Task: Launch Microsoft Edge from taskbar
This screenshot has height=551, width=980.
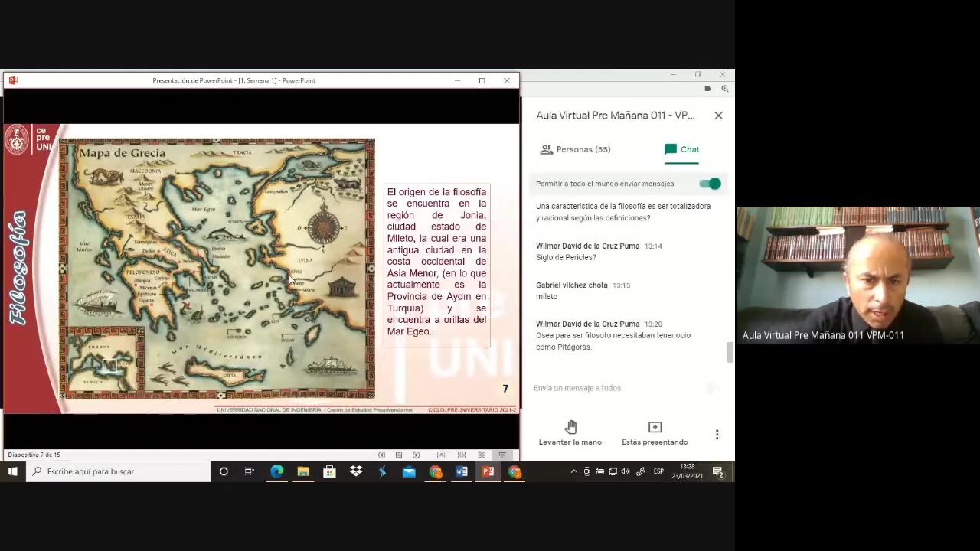Action: (x=276, y=471)
